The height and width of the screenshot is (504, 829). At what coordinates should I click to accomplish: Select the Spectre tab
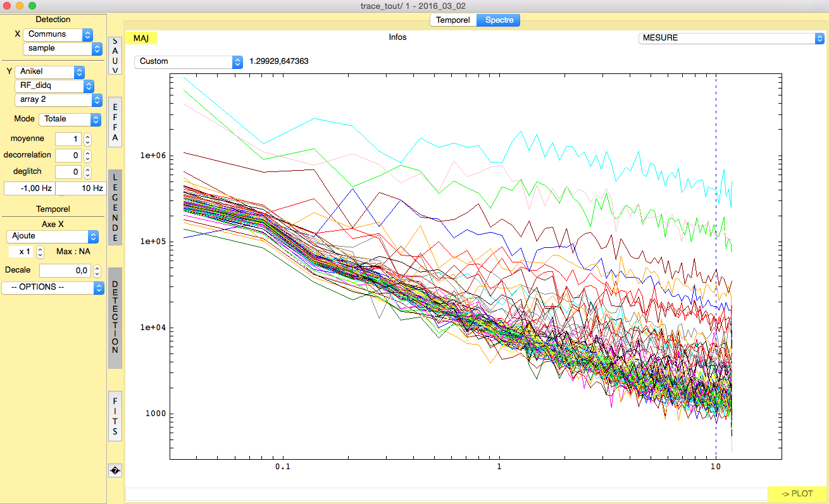click(499, 20)
